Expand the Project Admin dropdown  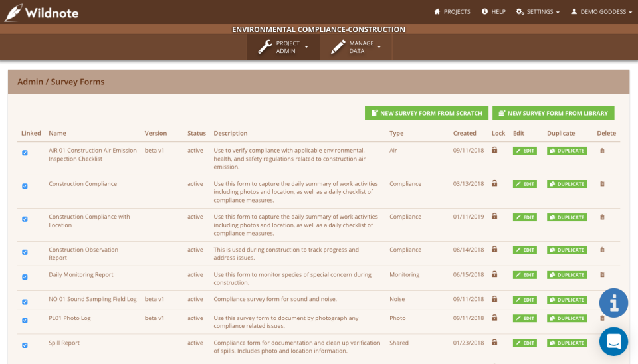283,46
